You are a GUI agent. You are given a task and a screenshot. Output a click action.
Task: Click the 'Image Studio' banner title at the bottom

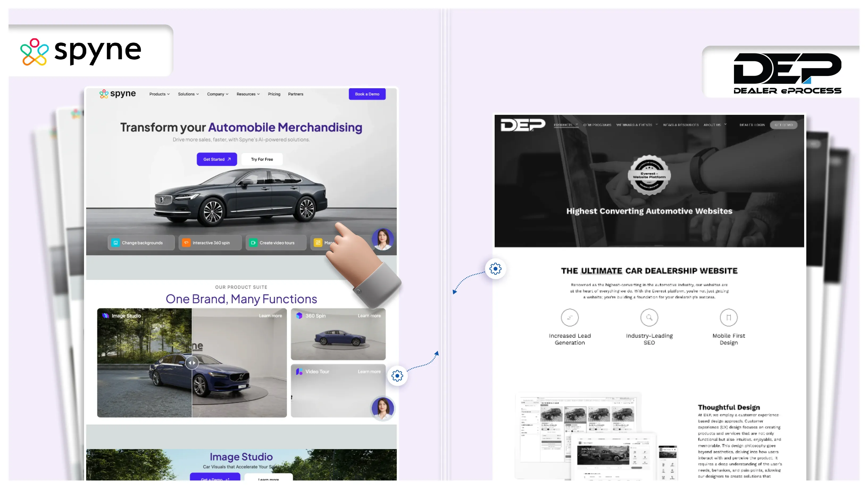(241, 457)
